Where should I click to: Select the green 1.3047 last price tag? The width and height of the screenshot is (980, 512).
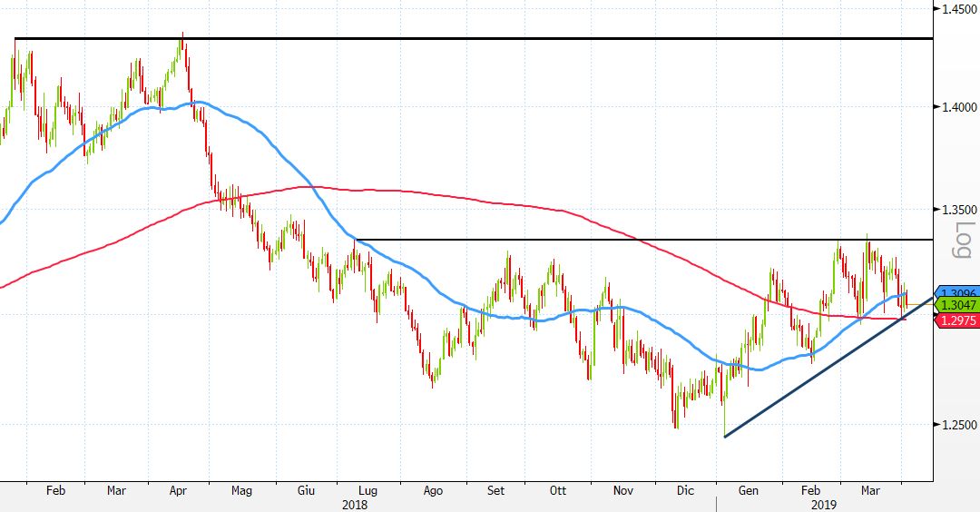tap(956, 305)
